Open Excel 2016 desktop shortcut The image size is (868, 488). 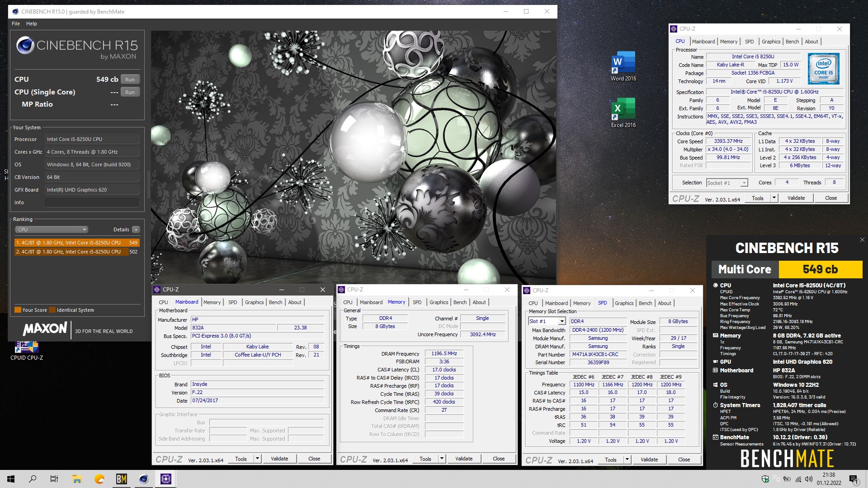[623, 113]
